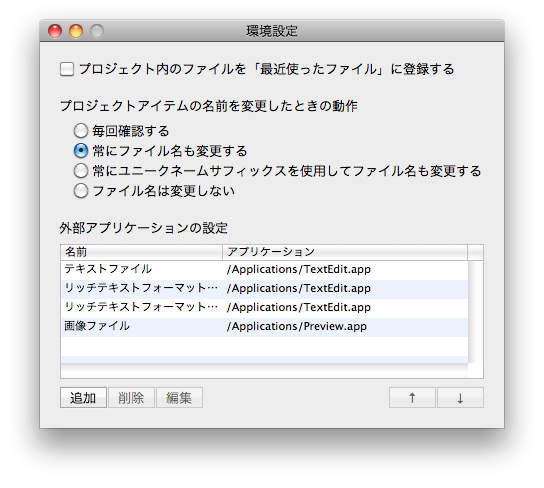
Task: Sort by the 名前 column header
Action: (142, 252)
